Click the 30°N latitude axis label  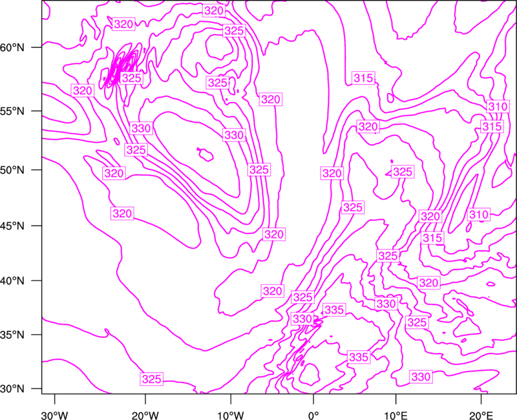pyautogui.click(x=12, y=389)
